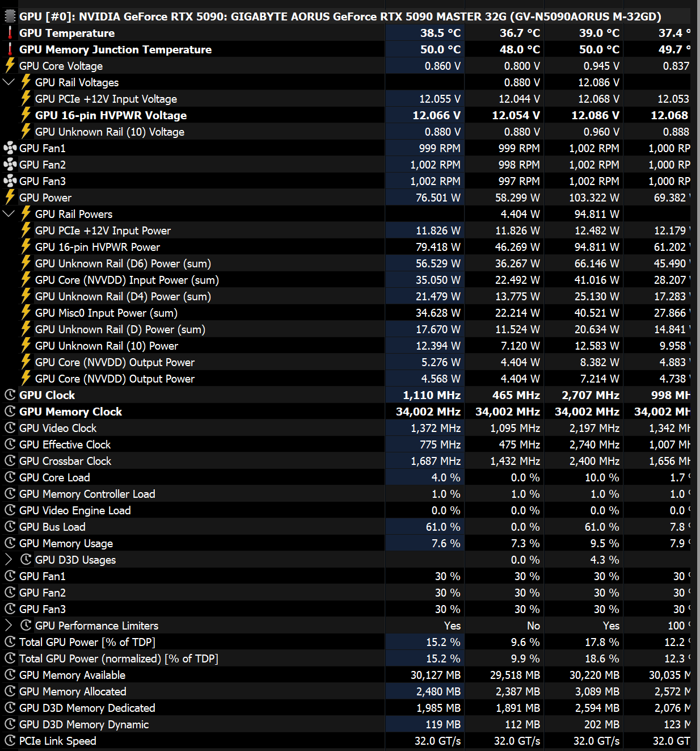Click the 94.811 W GPU Rail Powers value
Viewport: 700px width, 751px height.
tap(597, 214)
